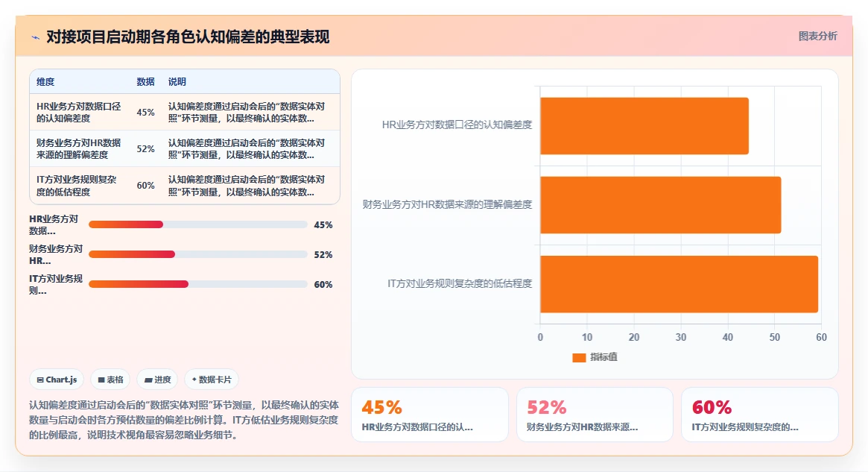Click the x-axis tick label 0
Image resolution: width=868 pixels, height=472 pixels.
coord(540,337)
